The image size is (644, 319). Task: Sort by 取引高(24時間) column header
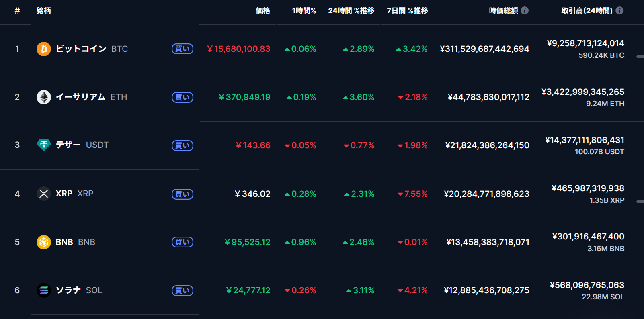[x=587, y=11]
